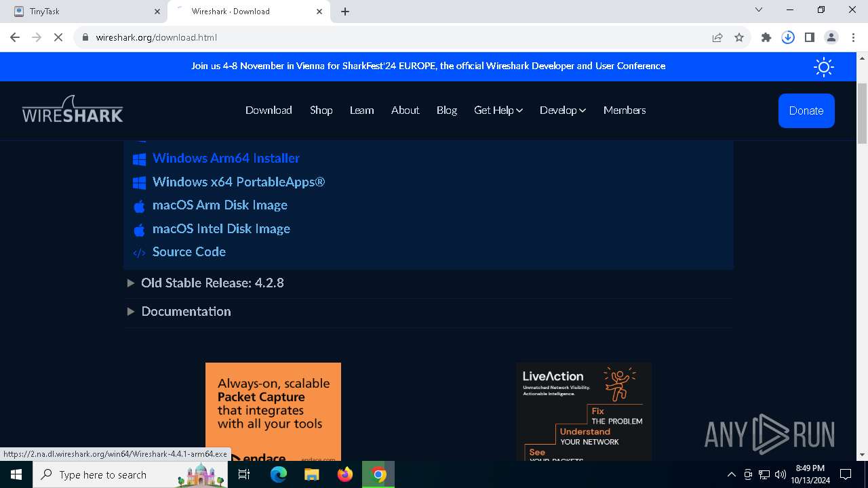Click the volume speaker icon in the tray
The height and width of the screenshot is (488, 868).
pos(781,474)
